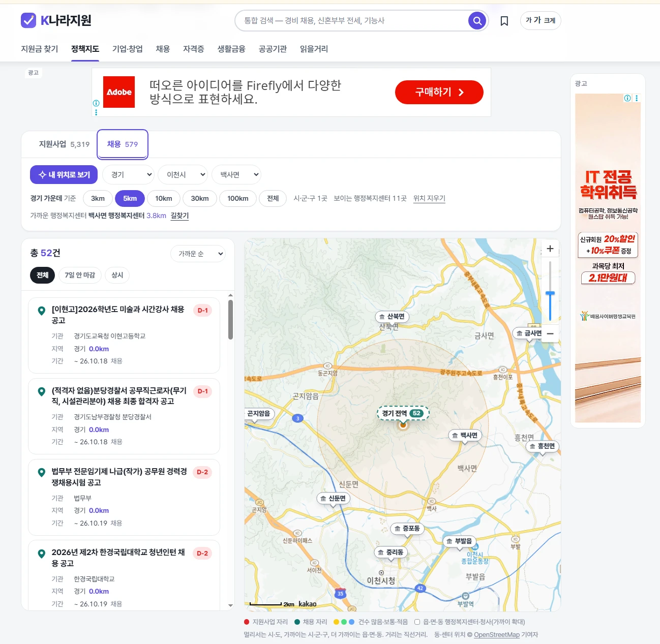Viewport: 660px width, 644px height.
Task: Select the 전체 radius option
Action: point(273,198)
